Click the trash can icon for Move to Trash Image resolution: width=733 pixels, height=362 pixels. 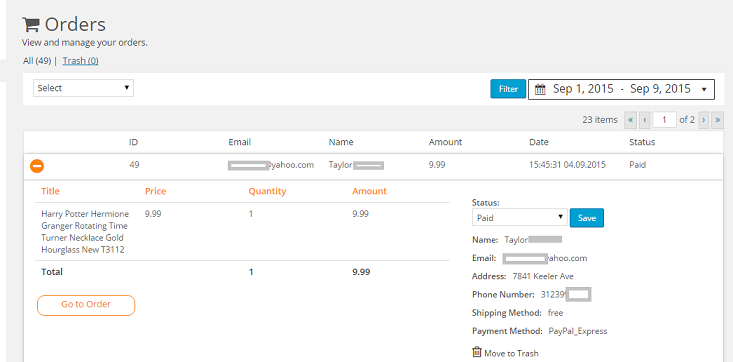(477, 352)
